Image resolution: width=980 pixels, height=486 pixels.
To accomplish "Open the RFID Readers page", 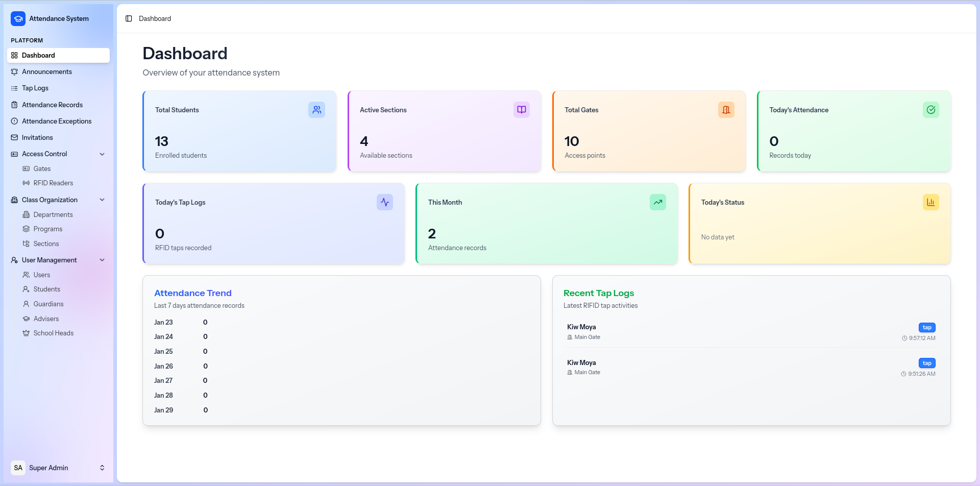I will (53, 183).
